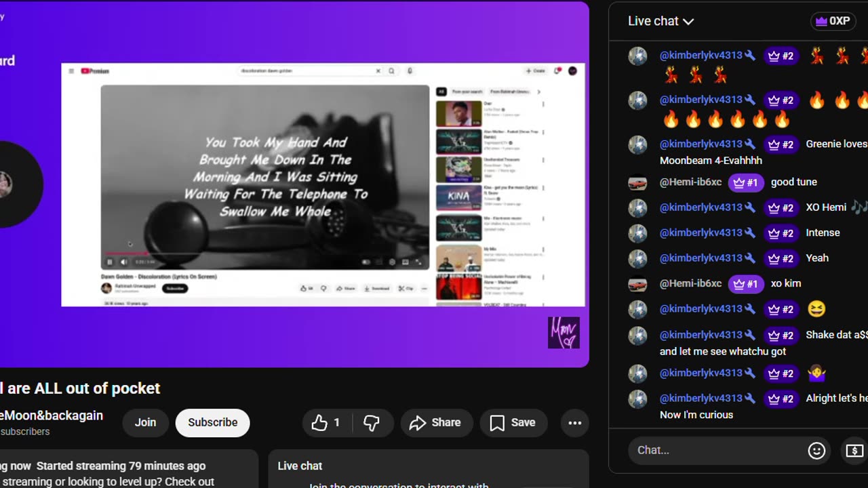This screenshot has height=488, width=868.
Task: Select the "Yeah" chat text
Action: (817, 258)
